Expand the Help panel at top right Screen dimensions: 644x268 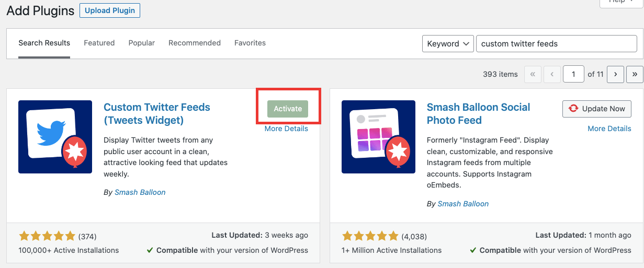(x=620, y=2)
